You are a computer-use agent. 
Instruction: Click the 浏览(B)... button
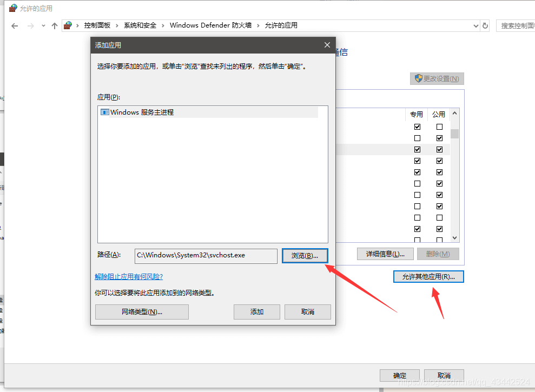305,256
